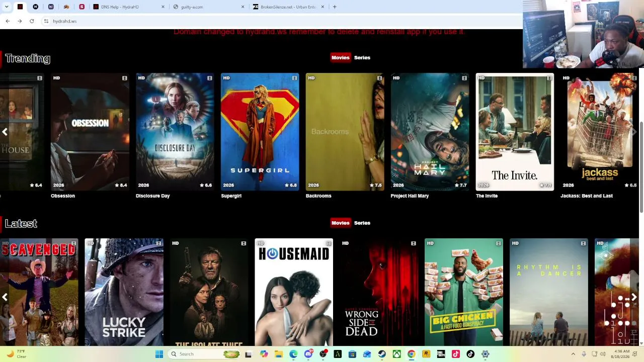This screenshot has height=362, width=644.
Task: Open the Windows Start menu
Action: tap(159, 354)
